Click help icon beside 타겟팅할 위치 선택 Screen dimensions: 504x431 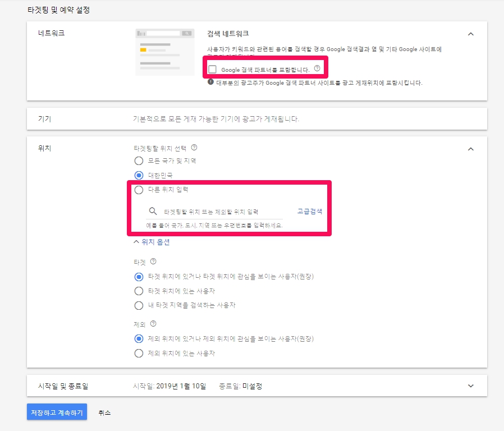[x=194, y=148]
